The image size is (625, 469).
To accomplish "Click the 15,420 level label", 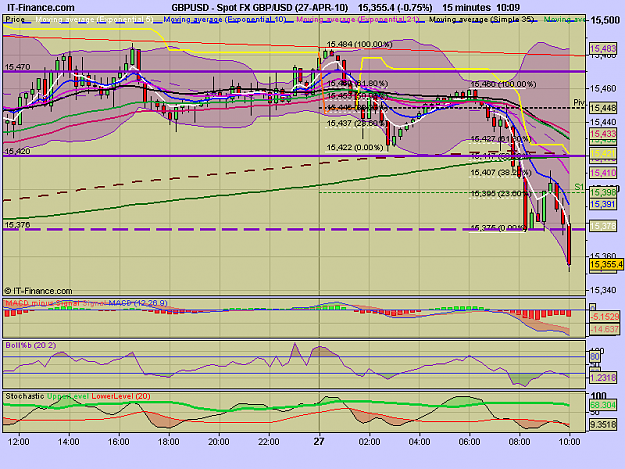I will (17, 151).
